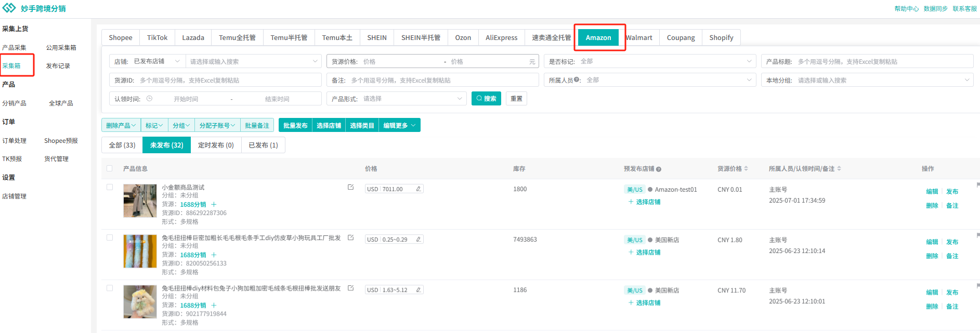Viewport: 980px width, 333px height.
Task: Open the 产品形式 dropdown
Action: click(x=397, y=99)
